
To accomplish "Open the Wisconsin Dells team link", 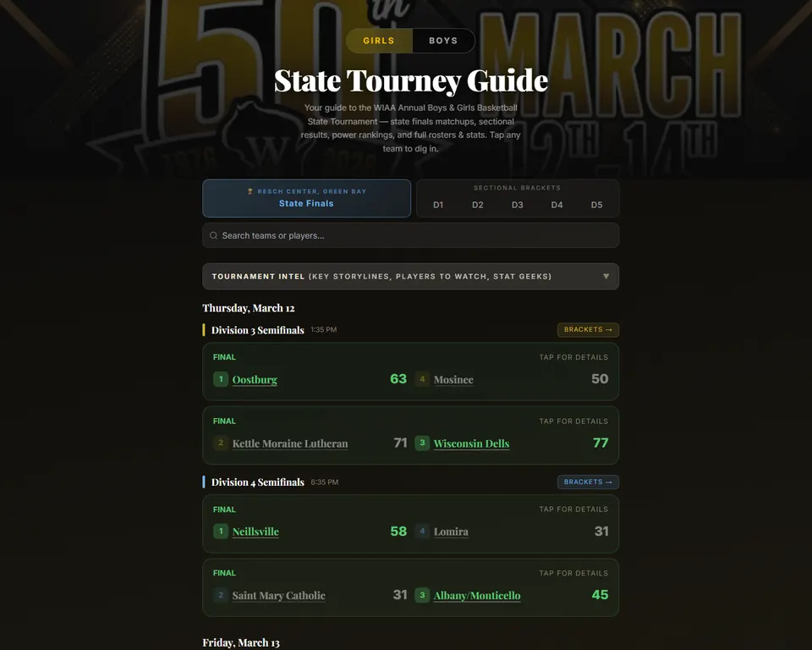I will click(471, 443).
